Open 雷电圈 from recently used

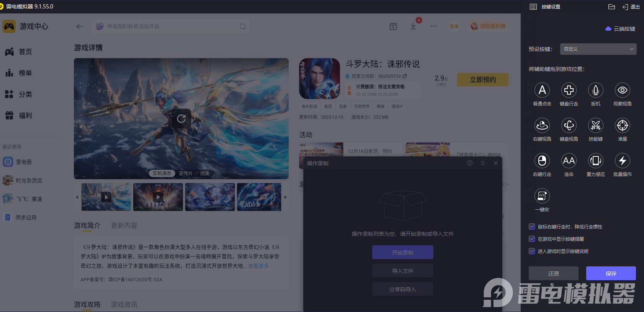point(17,162)
